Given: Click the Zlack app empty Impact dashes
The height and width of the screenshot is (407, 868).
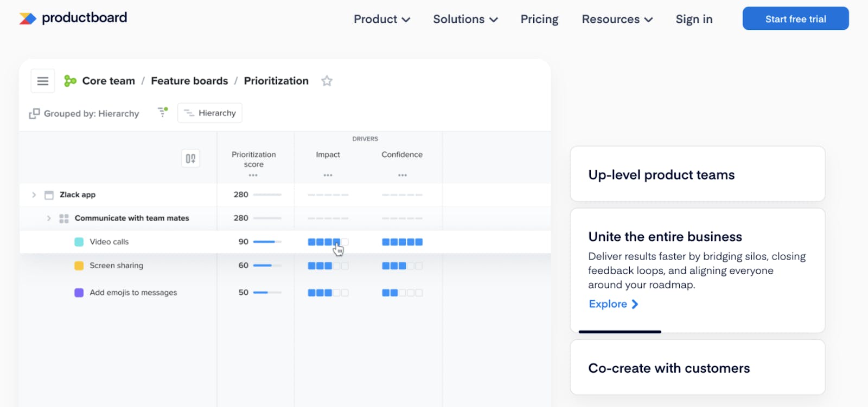Looking at the screenshot, I should [x=328, y=195].
